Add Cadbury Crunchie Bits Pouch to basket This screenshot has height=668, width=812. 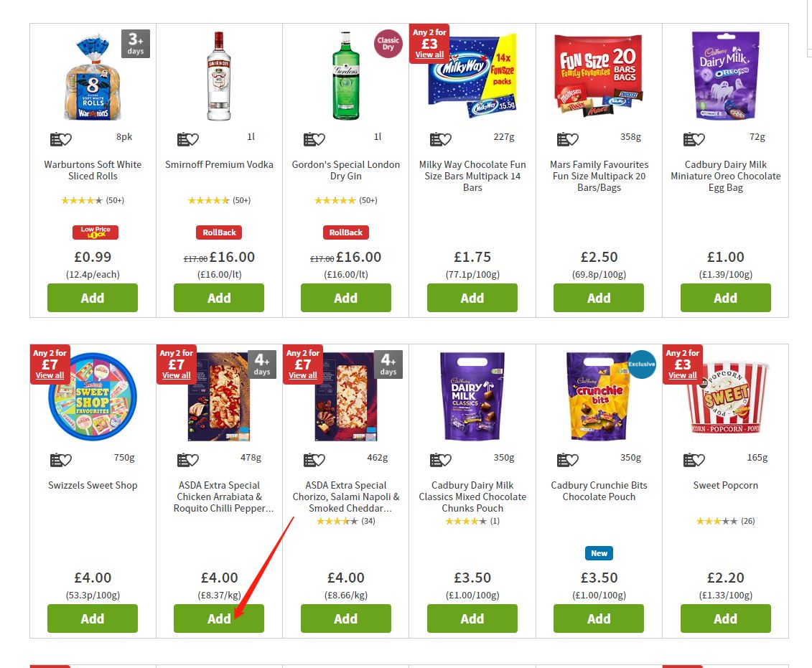[x=599, y=618]
